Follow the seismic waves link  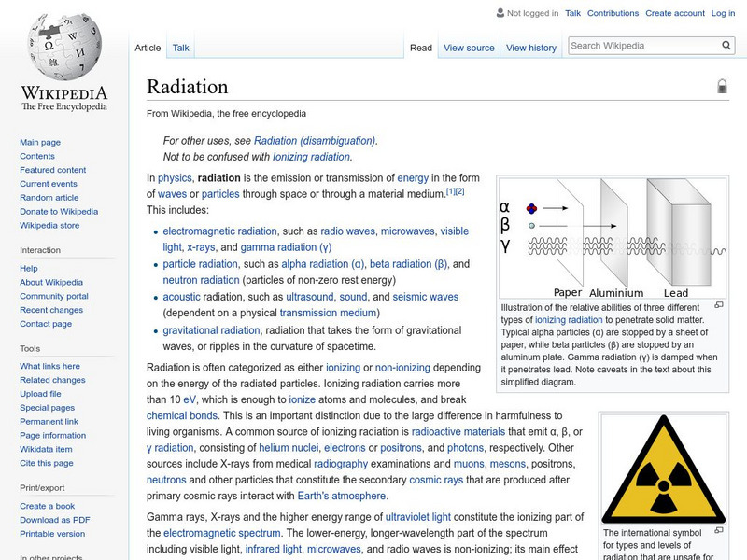click(x=426, y=297)
